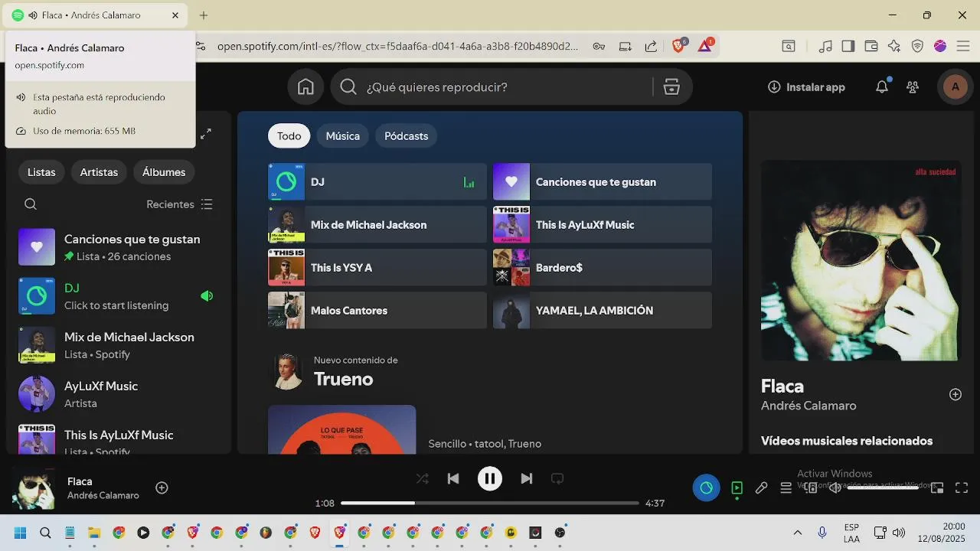
Task: Open This Is YSY A tile
Action: coord(377,268)
